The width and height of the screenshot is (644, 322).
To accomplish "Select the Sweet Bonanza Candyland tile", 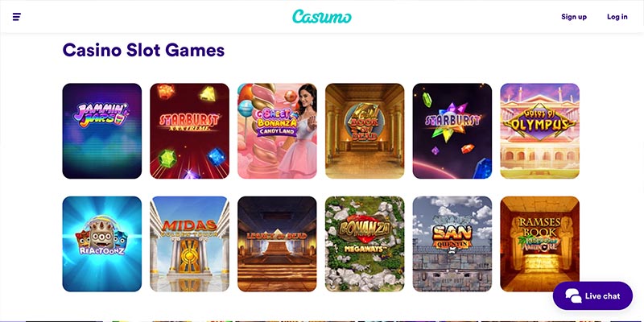I will pos(277,131).
